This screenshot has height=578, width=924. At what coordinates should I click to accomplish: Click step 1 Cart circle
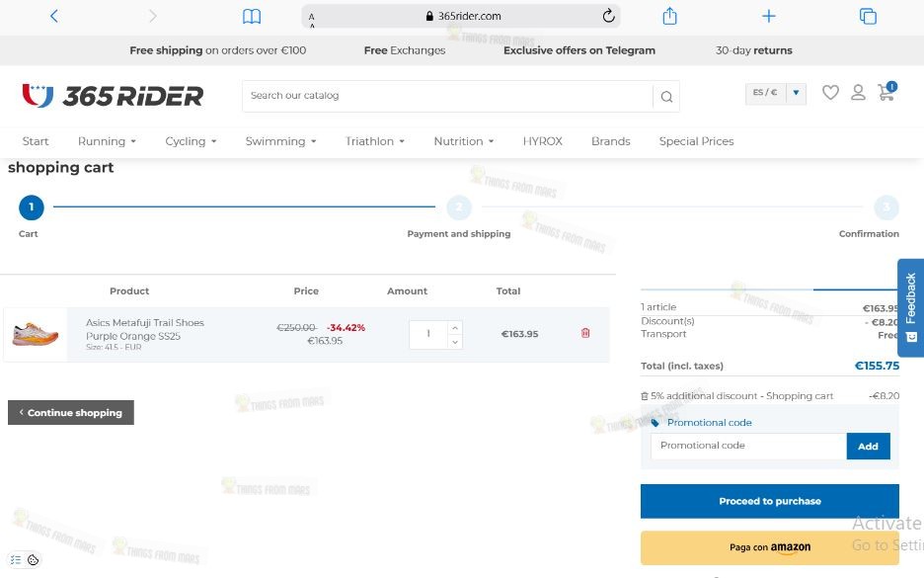(x=32, y=207)
